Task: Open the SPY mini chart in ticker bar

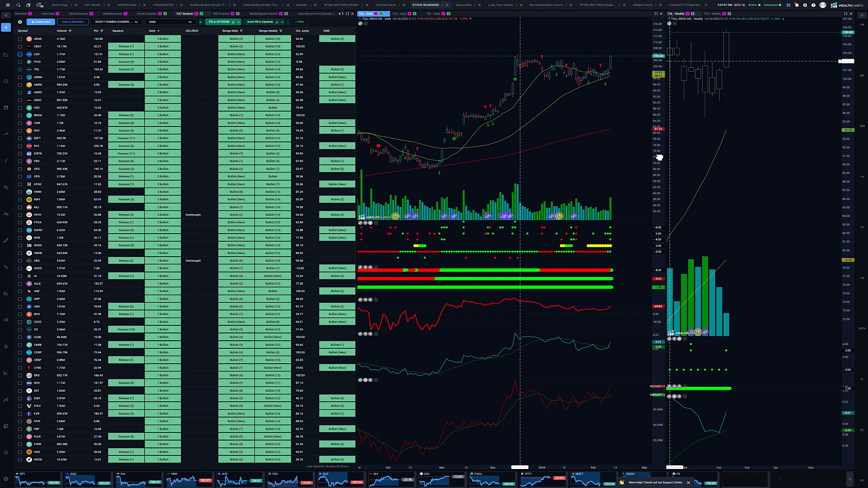Action: click(x=38, y=479)
